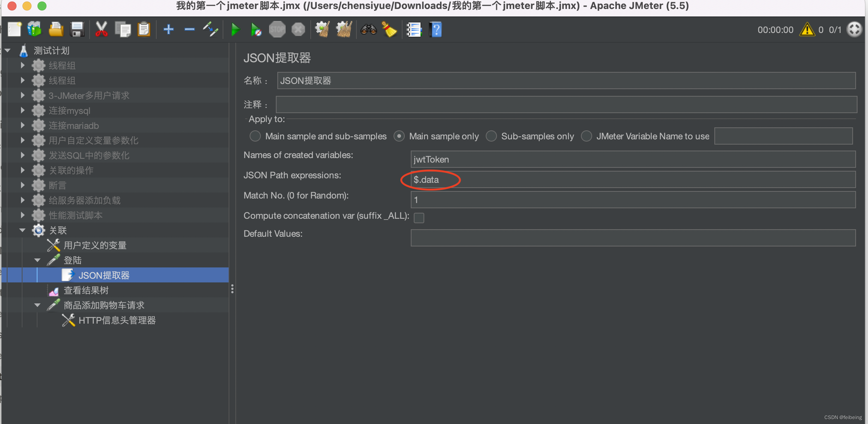Expand the 连接mysql tree node

click(22, 110)
